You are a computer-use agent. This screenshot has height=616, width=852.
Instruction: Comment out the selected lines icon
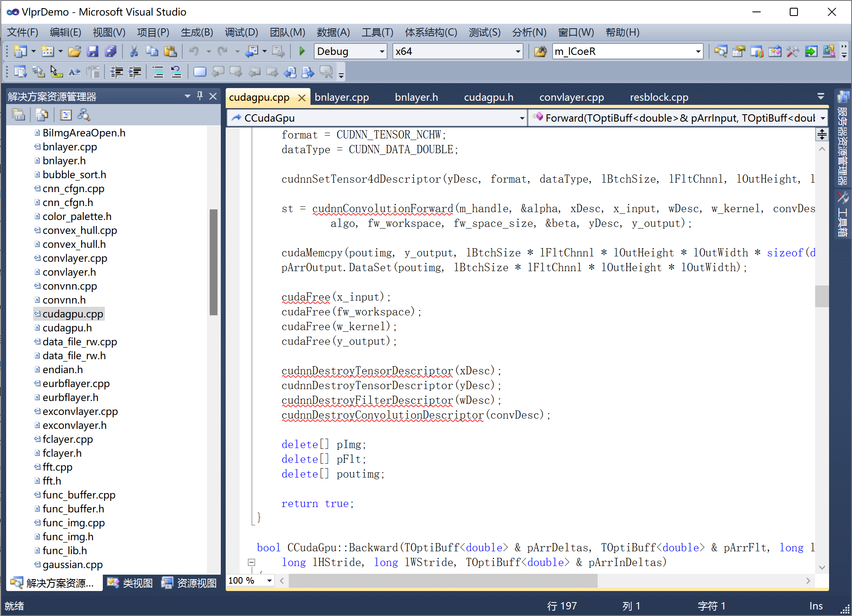pos(158,72)
